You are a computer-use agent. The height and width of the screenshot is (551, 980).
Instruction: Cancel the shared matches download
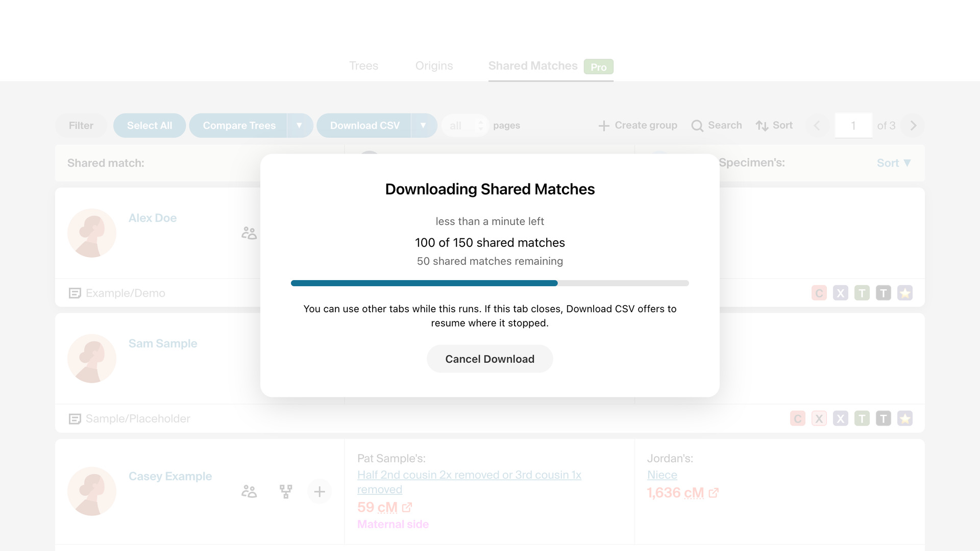pyautogui.click(x=489, y=359)
